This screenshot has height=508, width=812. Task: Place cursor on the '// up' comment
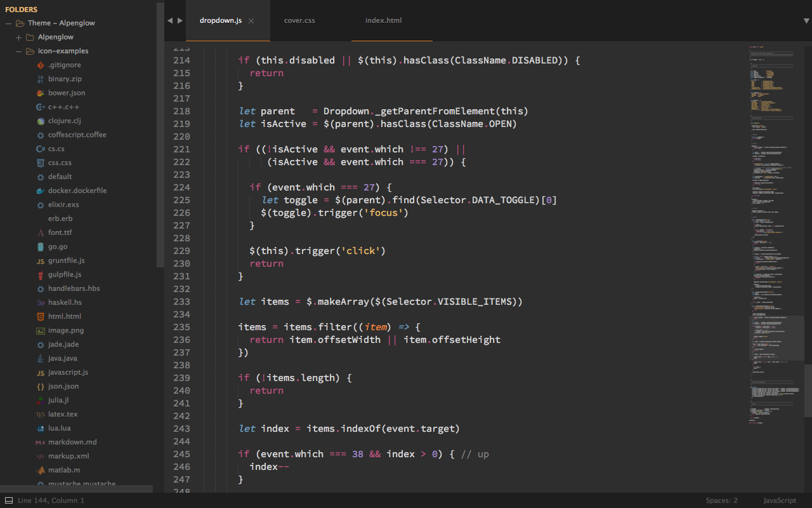point(475,454)
